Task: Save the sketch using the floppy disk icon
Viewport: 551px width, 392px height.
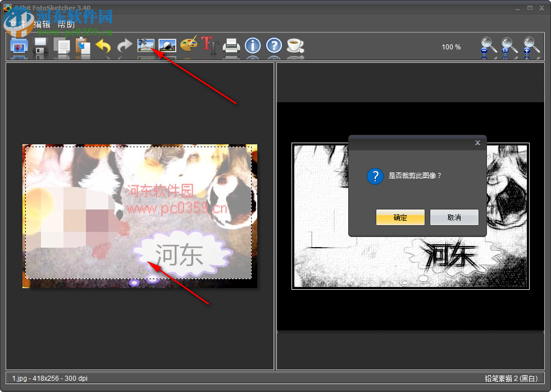Action: point(40,47)
